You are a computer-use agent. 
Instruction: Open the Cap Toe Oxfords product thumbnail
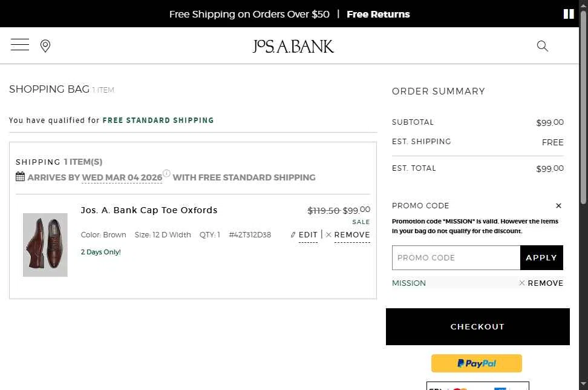pyautogui.click(x=45, y=245)
